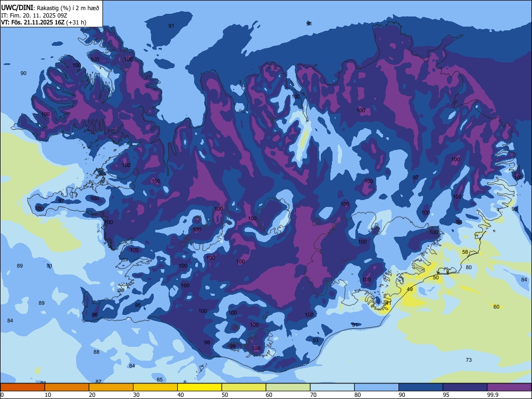Click the humidity value '73' over the ocean
532x399 pixels.
tap(469, 360)
